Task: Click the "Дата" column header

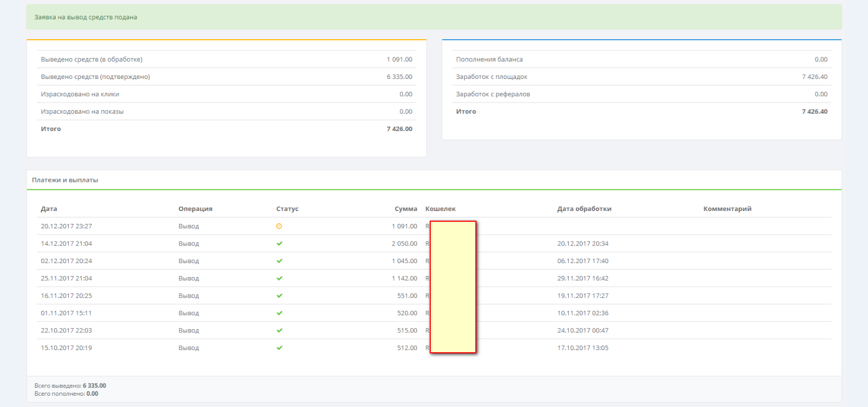Action: tap(49, 209)
